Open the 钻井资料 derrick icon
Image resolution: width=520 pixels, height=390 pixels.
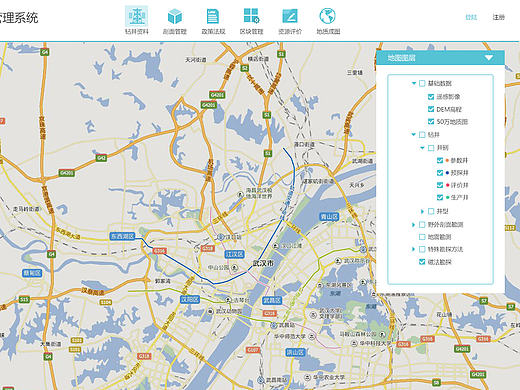[x=137, y=16]
